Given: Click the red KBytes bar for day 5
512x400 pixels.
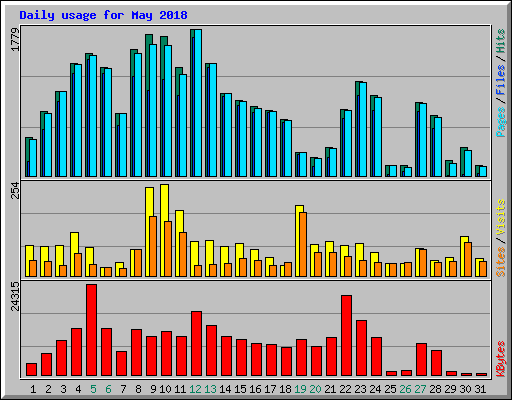Looking at the screenshot, I should pos(92,330).
